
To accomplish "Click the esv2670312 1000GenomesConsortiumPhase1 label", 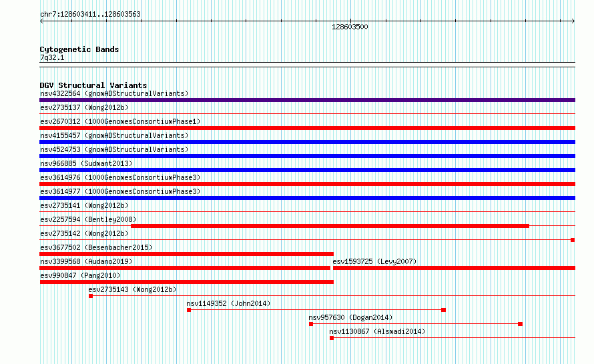I will (120, 121).
